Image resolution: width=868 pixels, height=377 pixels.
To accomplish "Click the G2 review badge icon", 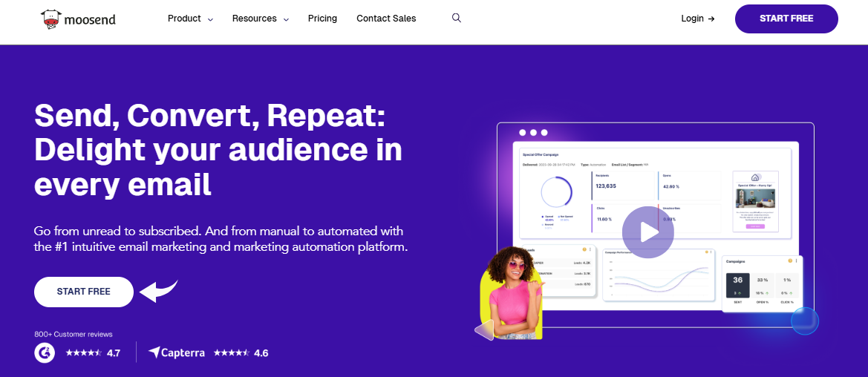I will tap(45, 352).
